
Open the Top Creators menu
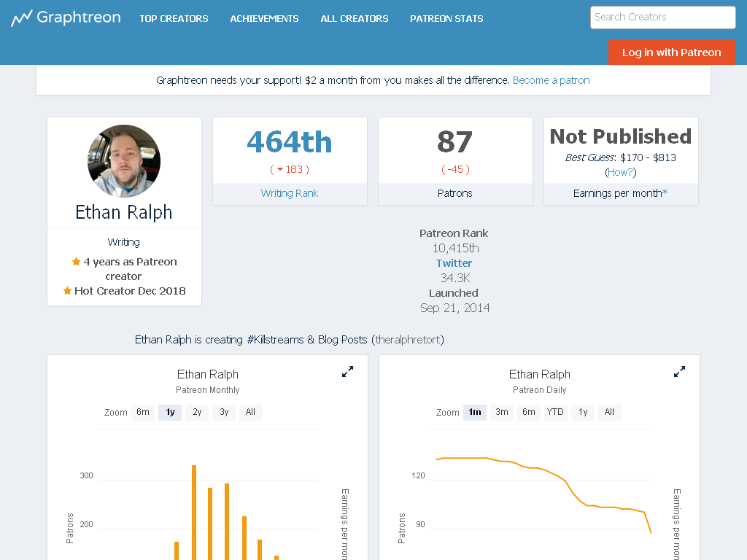coord(174,18)
